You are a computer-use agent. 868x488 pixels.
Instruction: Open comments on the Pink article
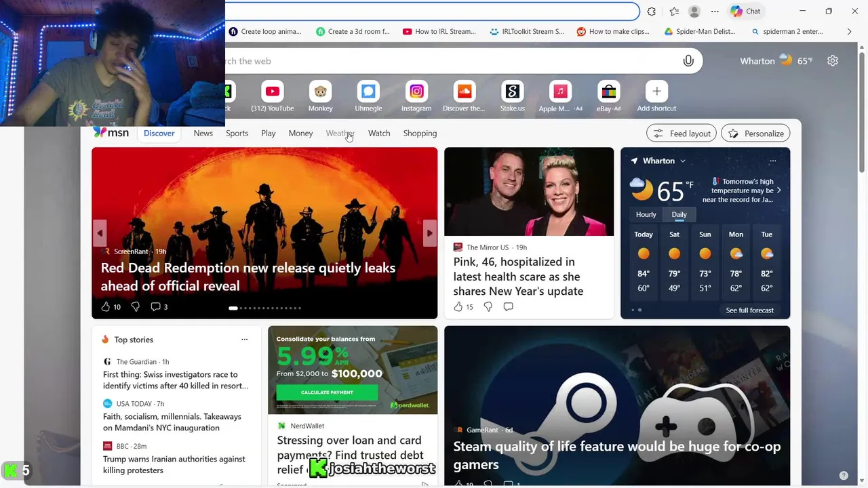tap(508, 307)
